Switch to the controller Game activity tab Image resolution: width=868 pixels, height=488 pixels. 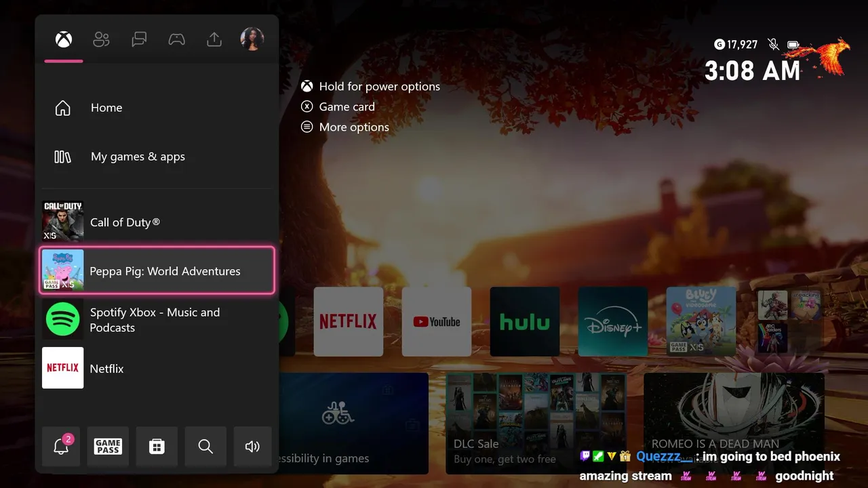(177, 39)
